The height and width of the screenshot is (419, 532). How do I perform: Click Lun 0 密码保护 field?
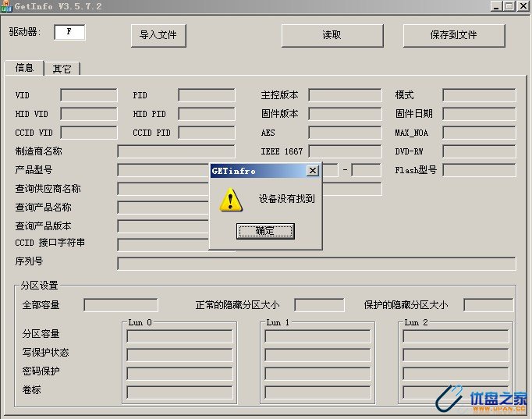click(180, 374)
